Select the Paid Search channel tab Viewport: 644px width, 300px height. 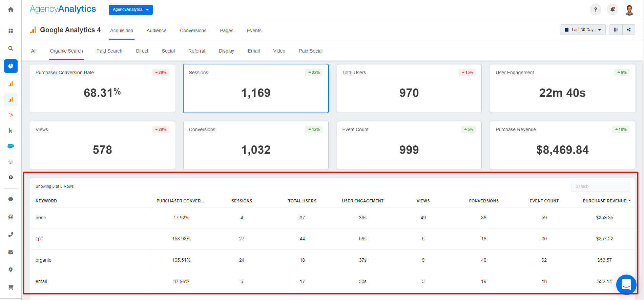[109, 51]
